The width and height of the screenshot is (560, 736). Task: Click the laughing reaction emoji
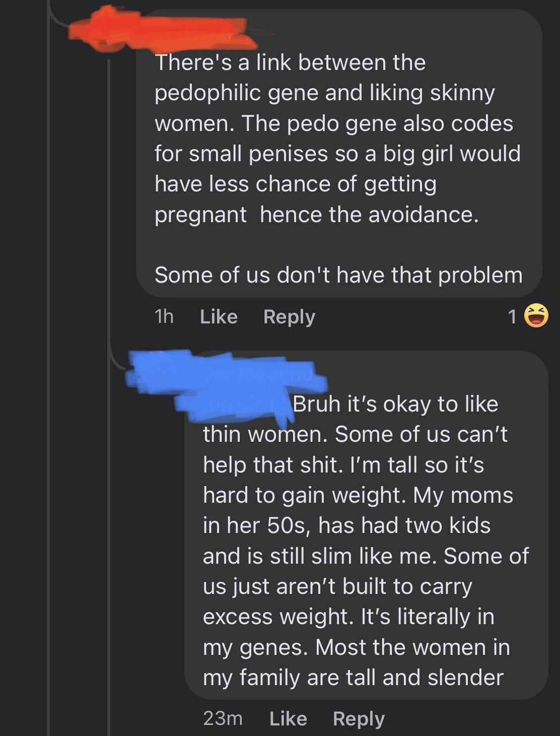point(536,316)
